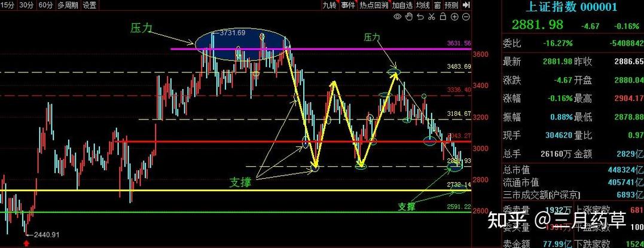This screenshot has height=248, width=644.
Task: Click the 卖金额 value 77.99亿
Action: (x=558, y=243)
